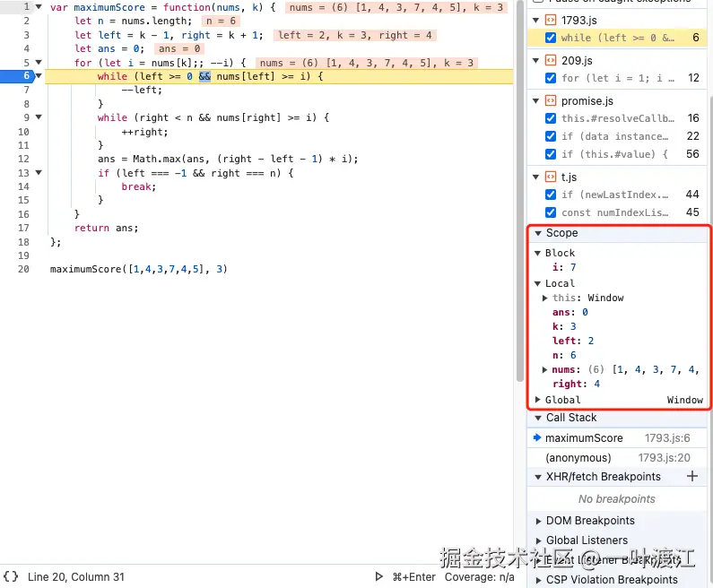Toggle the 'if (newLastIndex' breakpoint checkbox

[x=551, y=195]
